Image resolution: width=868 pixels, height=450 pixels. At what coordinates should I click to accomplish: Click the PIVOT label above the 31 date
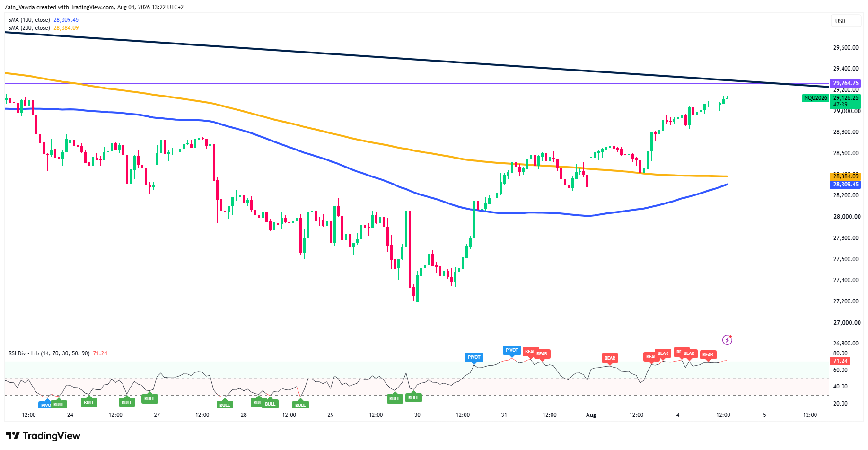[x=512, y=351]
